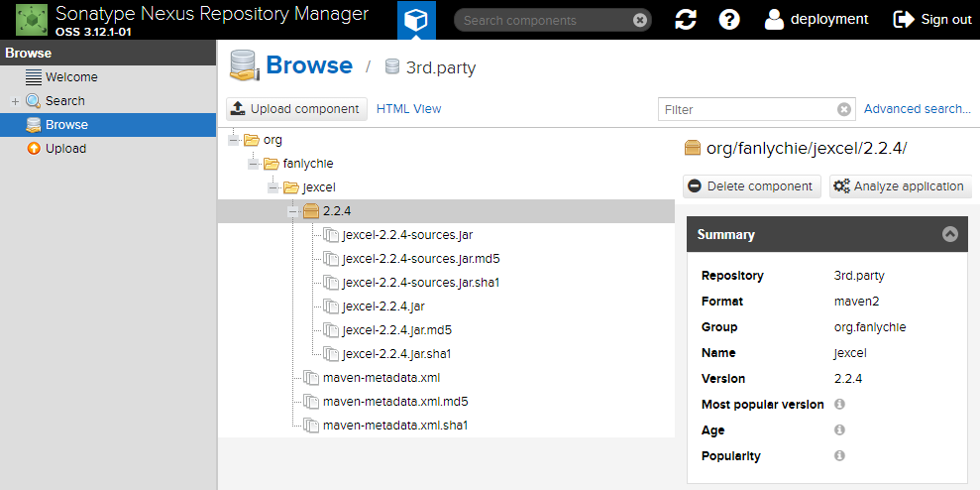Image resolution: width=980 pixels, height=490 pixels.
Task: Select jexcel-2.2.4.jar asset
Action: (x=383, y=306)
